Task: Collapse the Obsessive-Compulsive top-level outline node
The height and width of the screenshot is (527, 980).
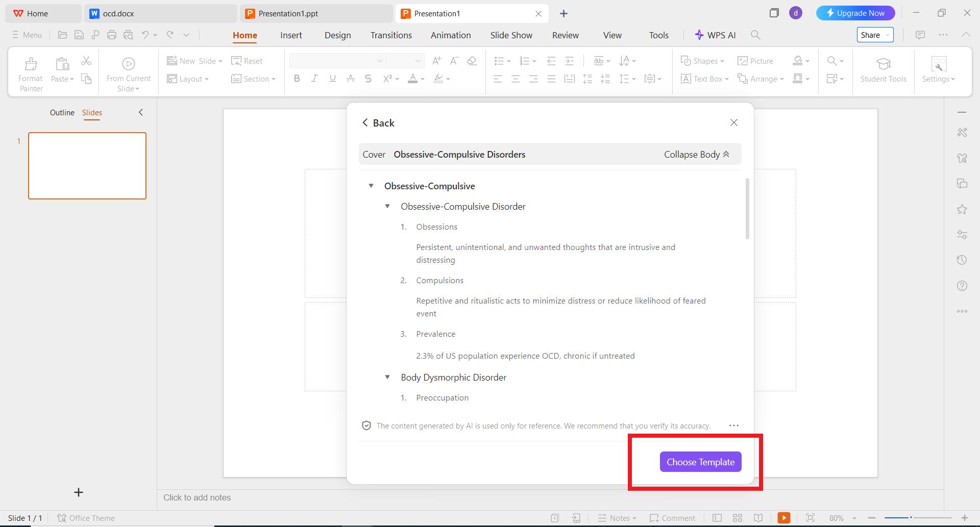Action: pyautogui.click(x=371, y=186)
